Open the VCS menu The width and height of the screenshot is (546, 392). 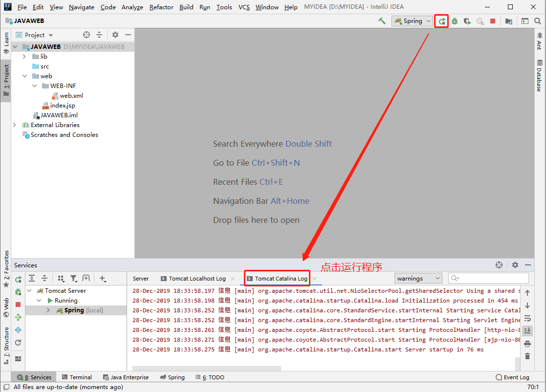click(244, 7)
